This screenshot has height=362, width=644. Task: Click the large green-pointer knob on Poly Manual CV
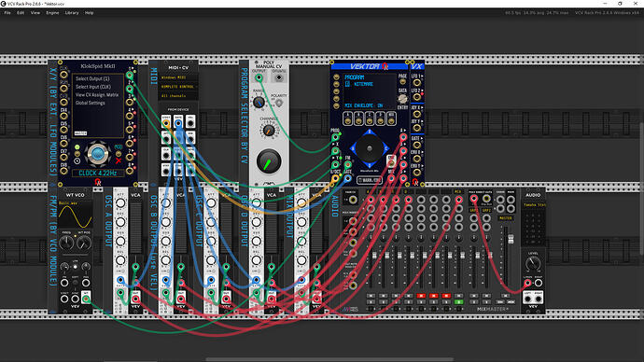269,161
